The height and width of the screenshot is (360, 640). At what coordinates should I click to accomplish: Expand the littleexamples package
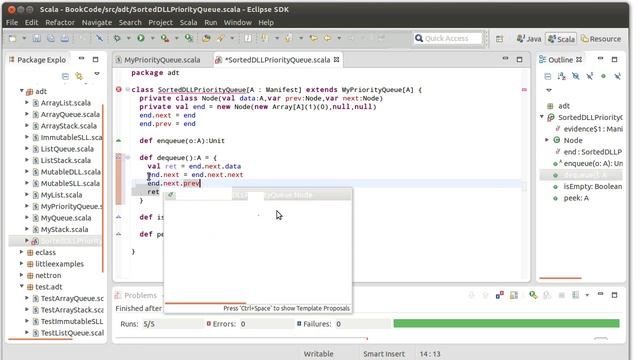[22, 264]
